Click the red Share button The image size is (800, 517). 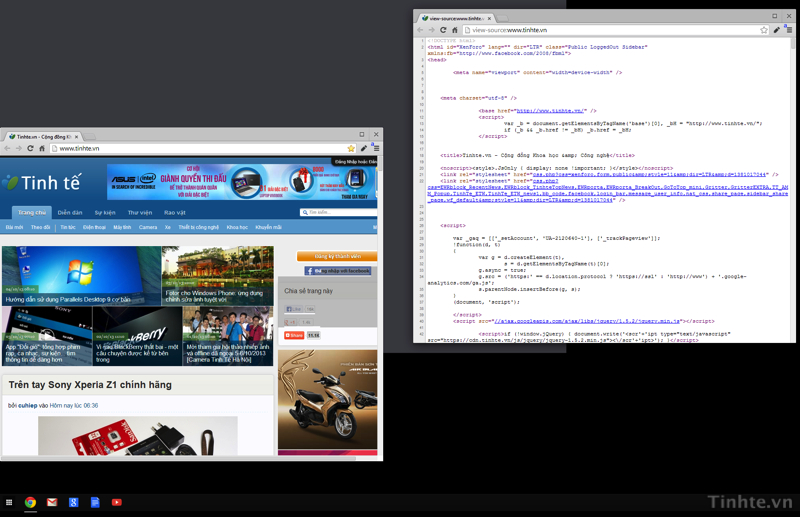pos(294,335)
